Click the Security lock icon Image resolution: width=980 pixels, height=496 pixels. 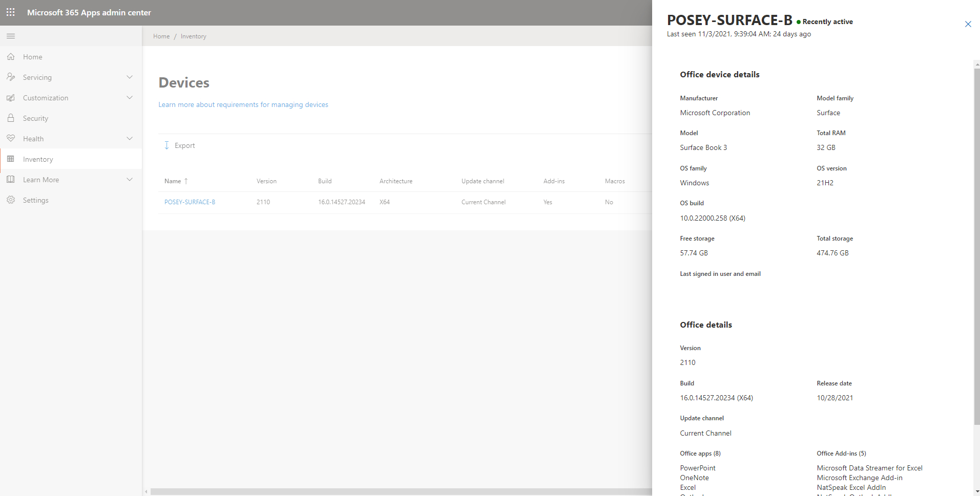(x=11, y=118)
